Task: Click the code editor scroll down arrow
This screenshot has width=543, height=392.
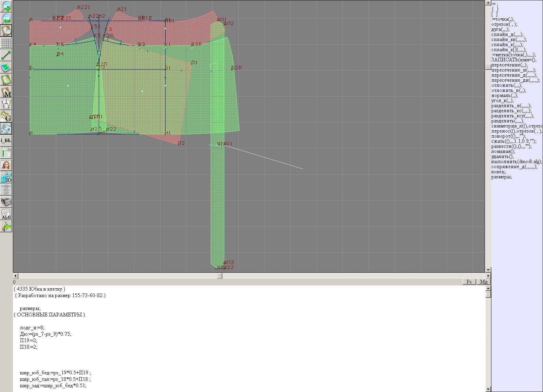Action: point(488,389)
